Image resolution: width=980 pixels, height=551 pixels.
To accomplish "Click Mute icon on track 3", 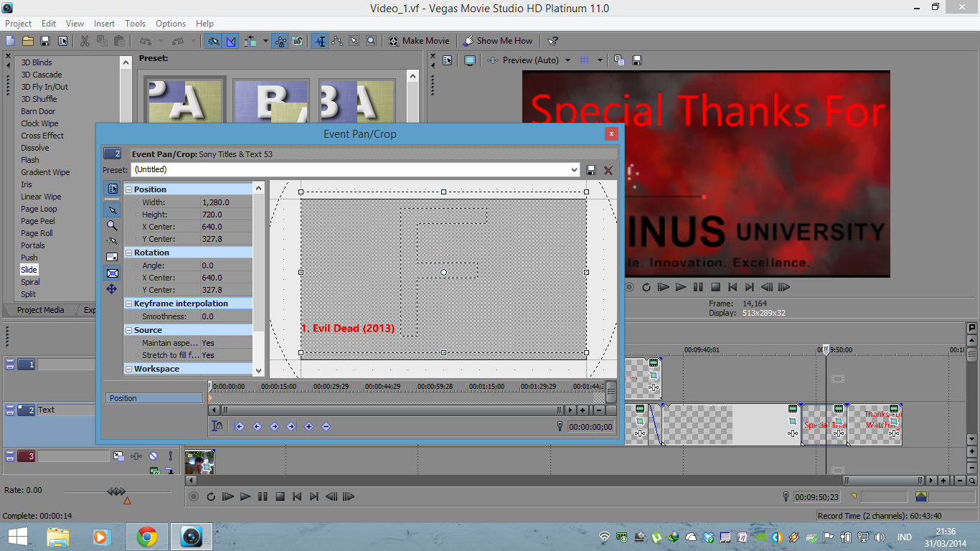I will [x=154, y=456].
